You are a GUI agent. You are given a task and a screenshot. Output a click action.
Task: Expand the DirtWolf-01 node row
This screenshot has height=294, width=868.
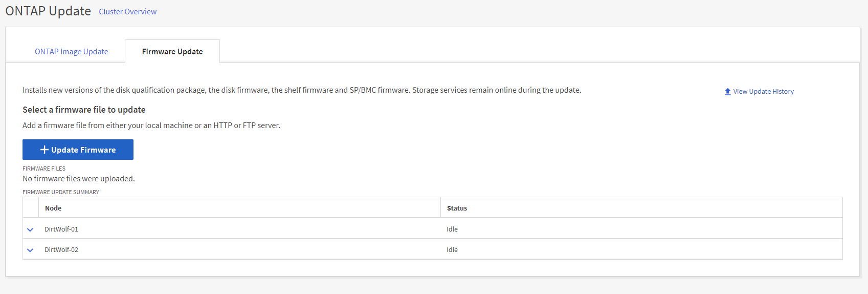30,229
